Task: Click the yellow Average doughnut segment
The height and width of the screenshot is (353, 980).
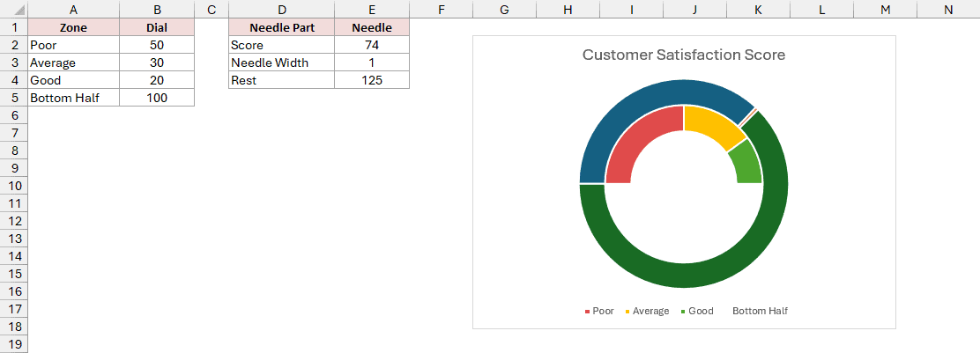Action: (712, 125)
